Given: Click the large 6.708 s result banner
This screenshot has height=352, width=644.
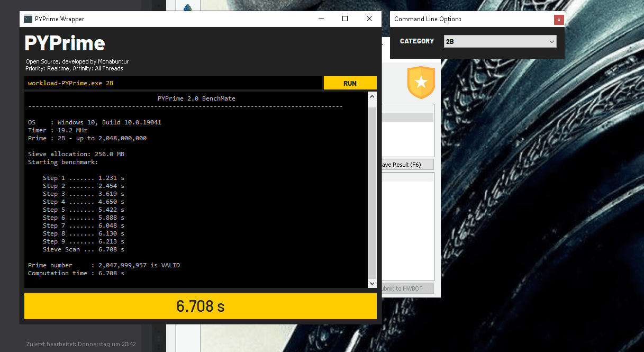Looking at the screenshot, I should pyautogui.click(x=201, y=306).
